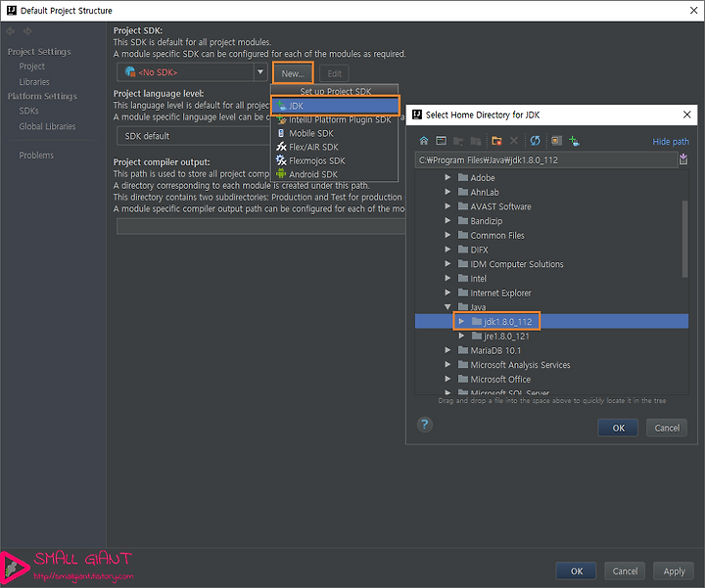Viewport: 705px width, 588px height.
Task: Expand the Intel folder
Action: pos(447,278)
